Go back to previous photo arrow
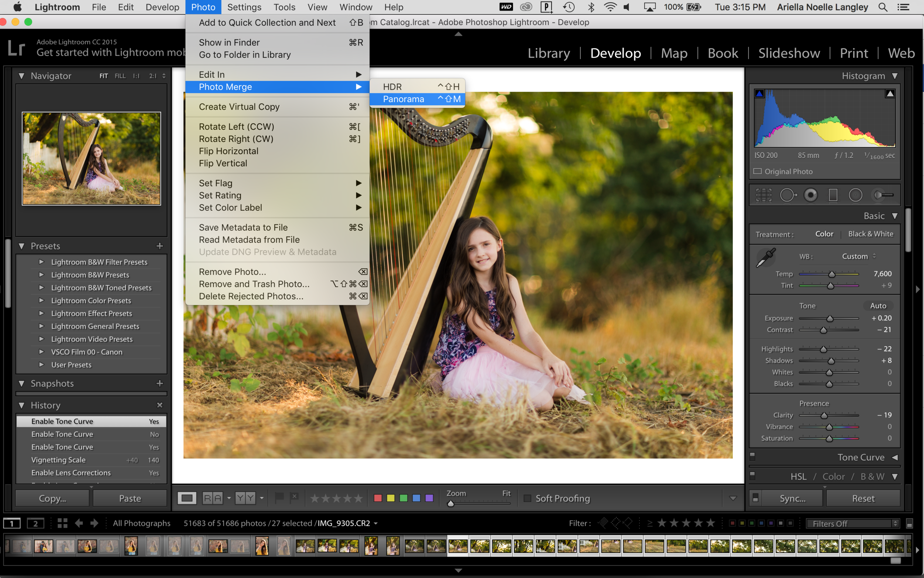The width and height of the screenshot is (924, 578). click(x=79, y=523)
